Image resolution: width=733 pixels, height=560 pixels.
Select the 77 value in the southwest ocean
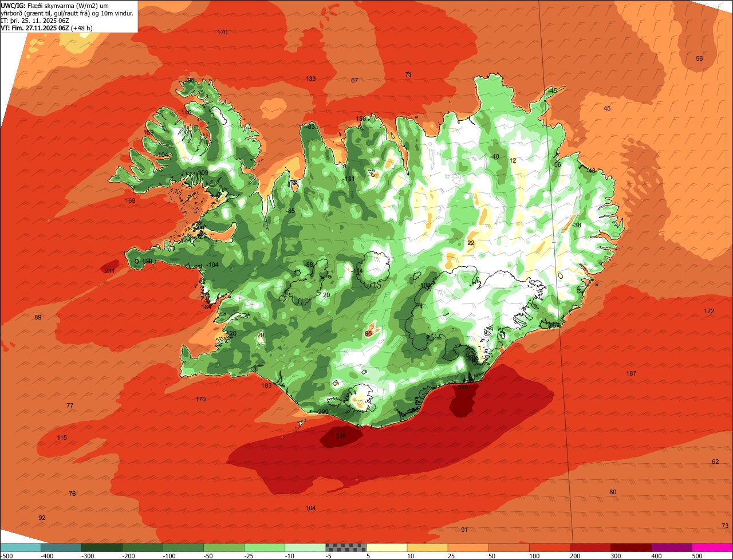point(70,405)
